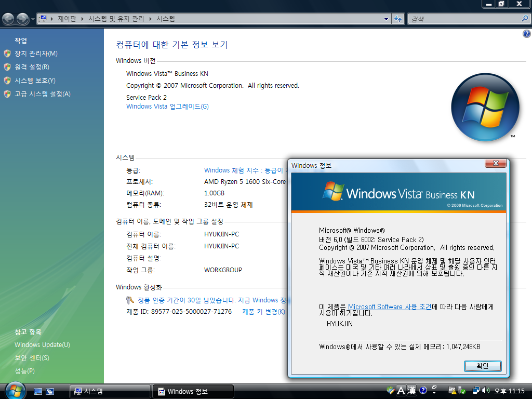Open the Start menu orb

pos(15,391)
